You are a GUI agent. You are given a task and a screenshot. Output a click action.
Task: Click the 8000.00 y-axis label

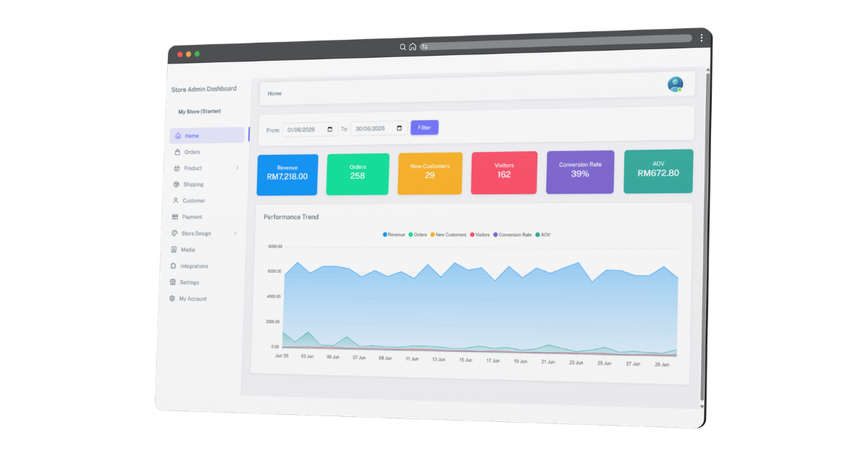[275, 247]
